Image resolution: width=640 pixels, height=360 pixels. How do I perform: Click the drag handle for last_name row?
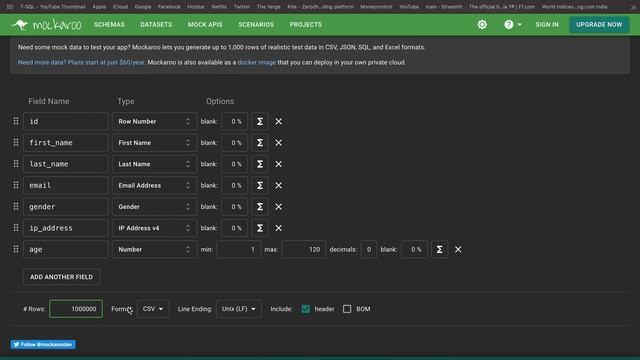coord(16,164)
